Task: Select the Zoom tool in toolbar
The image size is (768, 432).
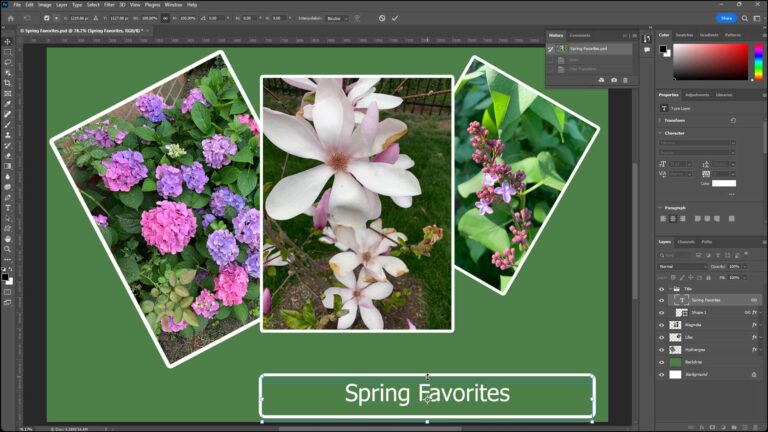Action: pyautogui.click(x=7, y=249)
